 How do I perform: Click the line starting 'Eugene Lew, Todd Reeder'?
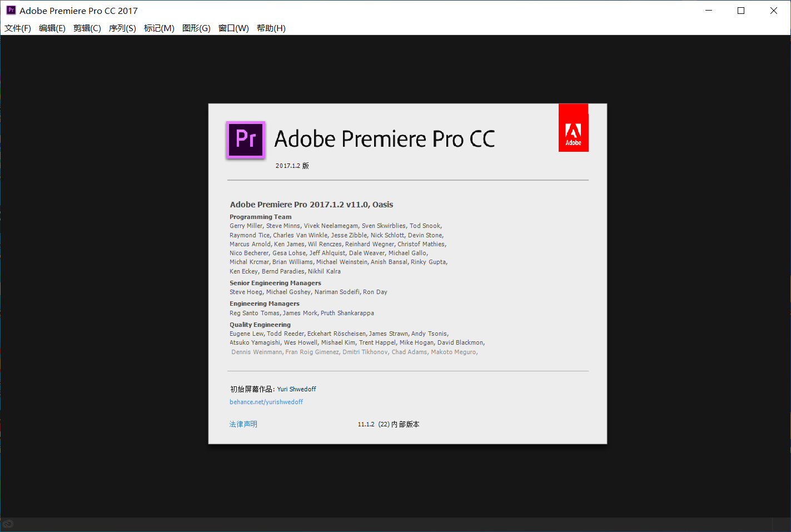(x=339, y=334)
